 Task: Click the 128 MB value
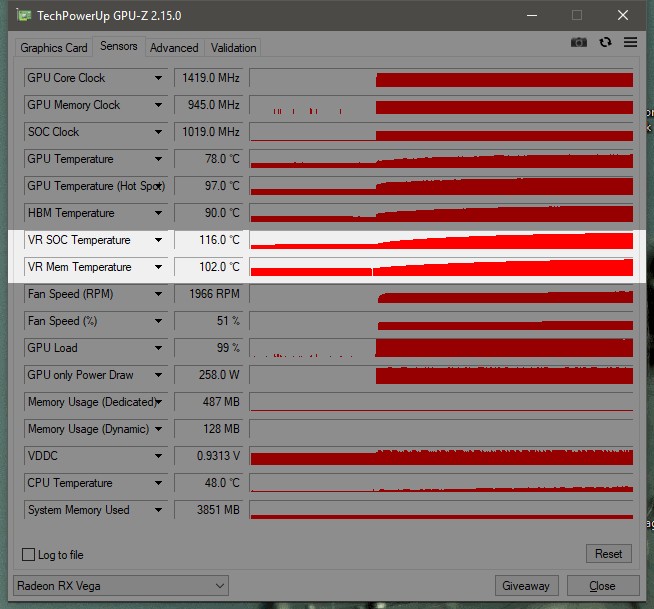coord(209,429)
